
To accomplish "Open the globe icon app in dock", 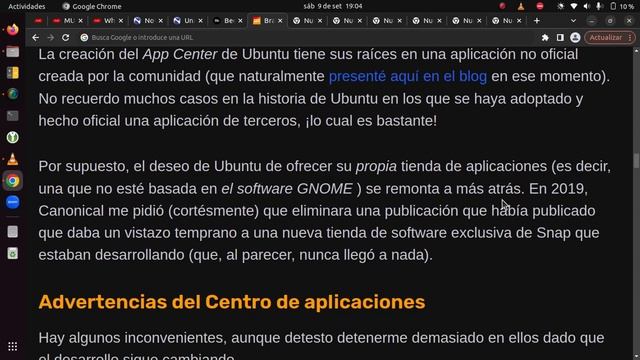I will 13,94.
